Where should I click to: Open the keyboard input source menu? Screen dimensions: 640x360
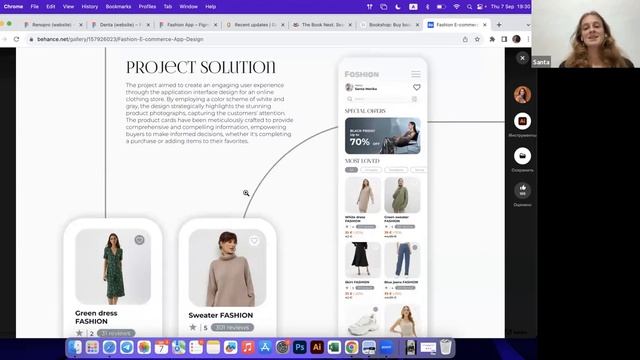[x=413, y=7]
